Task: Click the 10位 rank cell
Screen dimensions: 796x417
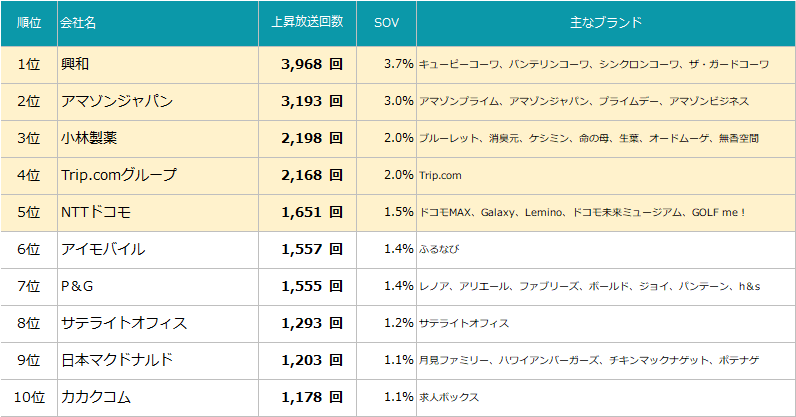Action: [x=29, y=397]
